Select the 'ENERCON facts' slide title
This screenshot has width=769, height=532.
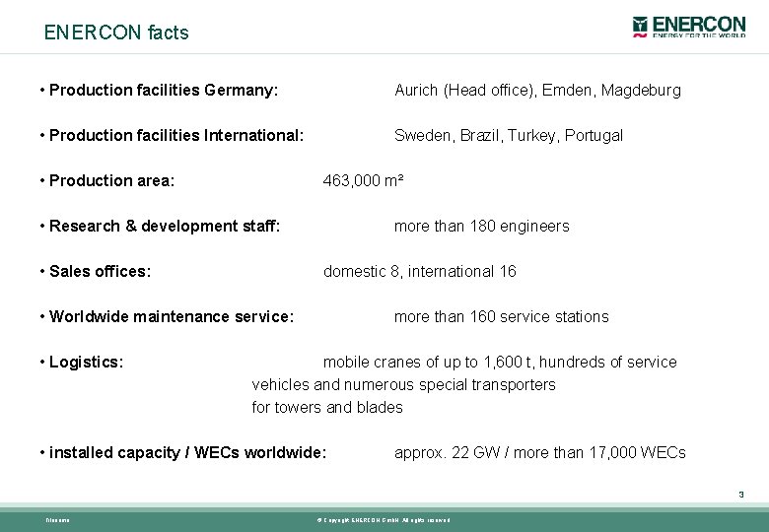pyautogui.click(x=116, y=33)
